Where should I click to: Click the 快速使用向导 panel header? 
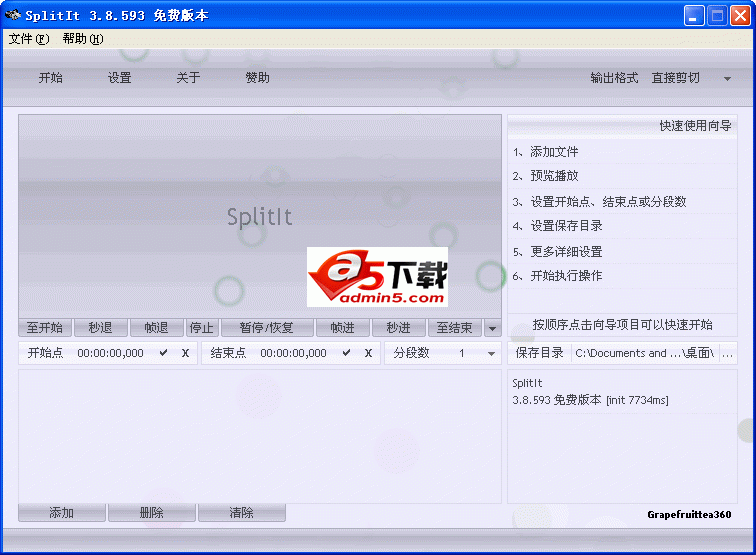(622, 126)
